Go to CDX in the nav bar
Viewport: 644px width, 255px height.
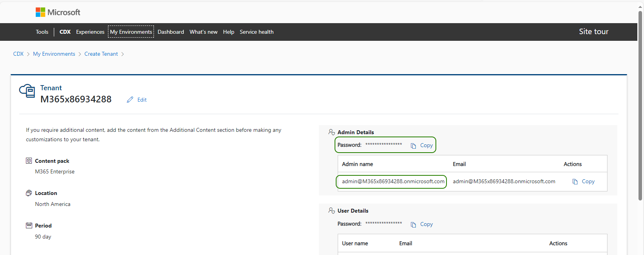click(x=65, y=32)
